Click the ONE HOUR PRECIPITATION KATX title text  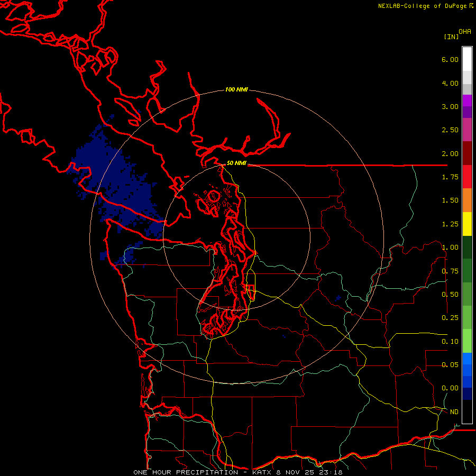[238, 472]
